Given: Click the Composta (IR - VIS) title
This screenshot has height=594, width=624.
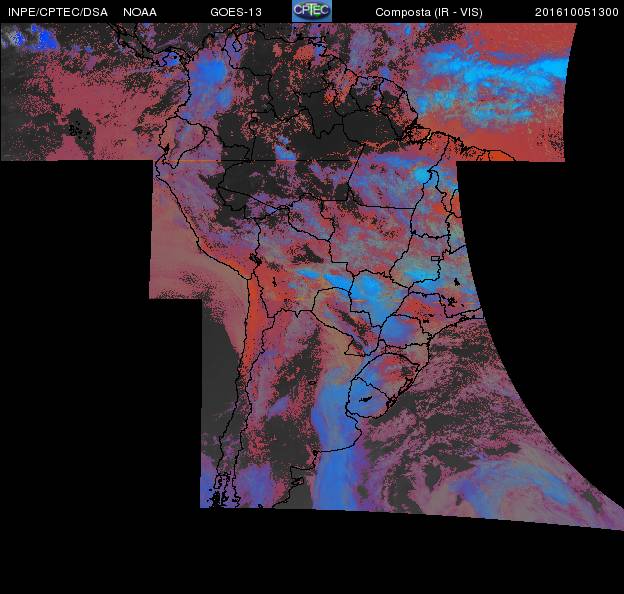Looking at the screenshot, I should point(427,12).
